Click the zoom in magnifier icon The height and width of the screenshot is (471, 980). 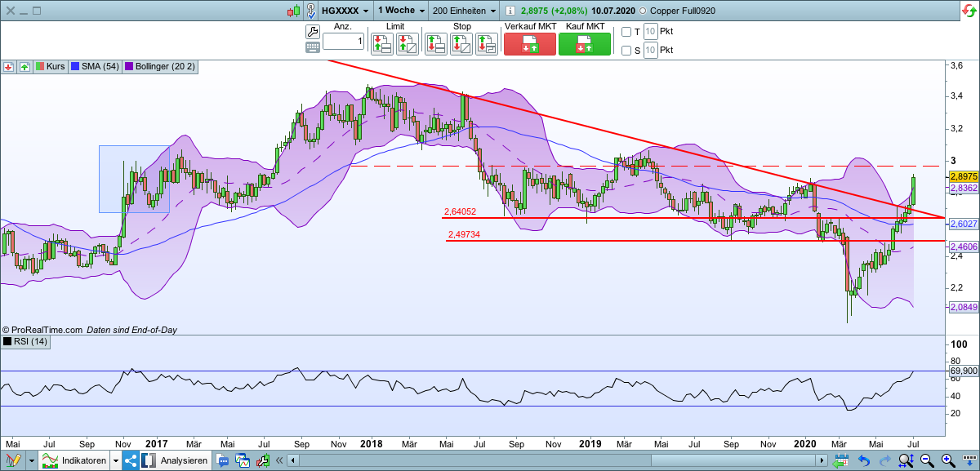pyautogui.click(x=947, y=460)
